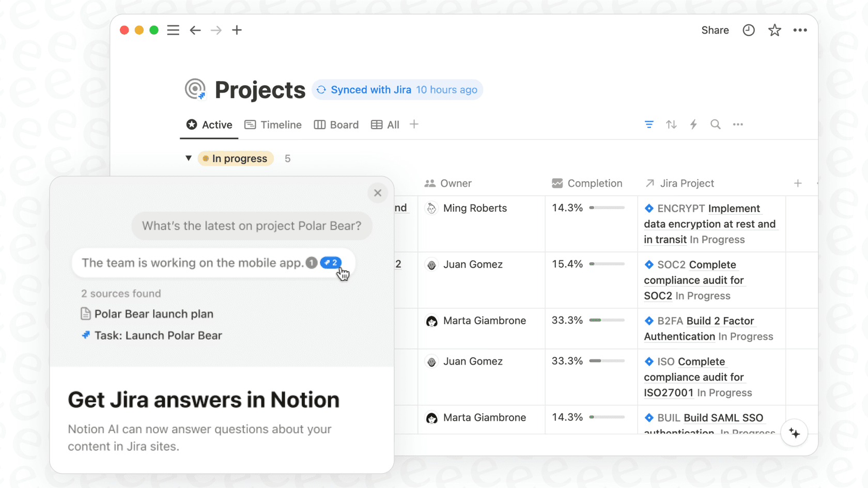The image size is (868, 488).
Task: Open Notion AI via the sparkle icon
Action: click(794, 433)
